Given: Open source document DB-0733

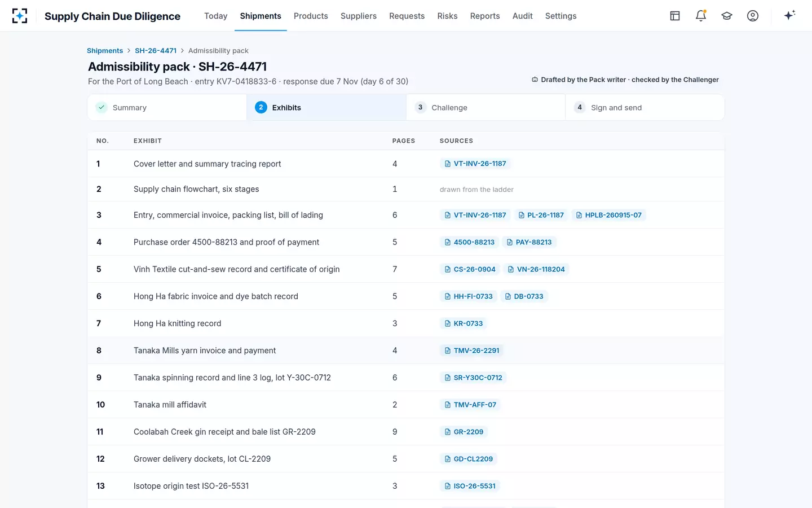Looking at the screenshot, I should click(x=524, y=296).
